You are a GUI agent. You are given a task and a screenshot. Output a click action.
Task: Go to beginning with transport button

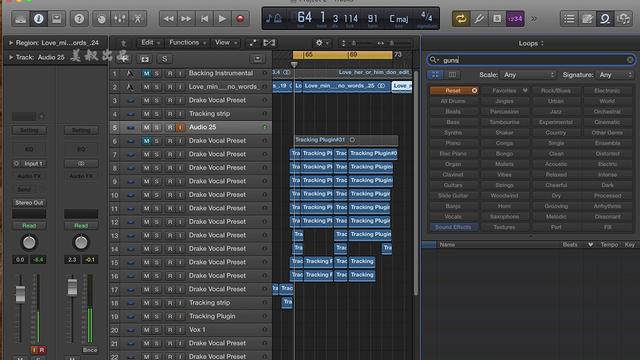tap(204, 19)
